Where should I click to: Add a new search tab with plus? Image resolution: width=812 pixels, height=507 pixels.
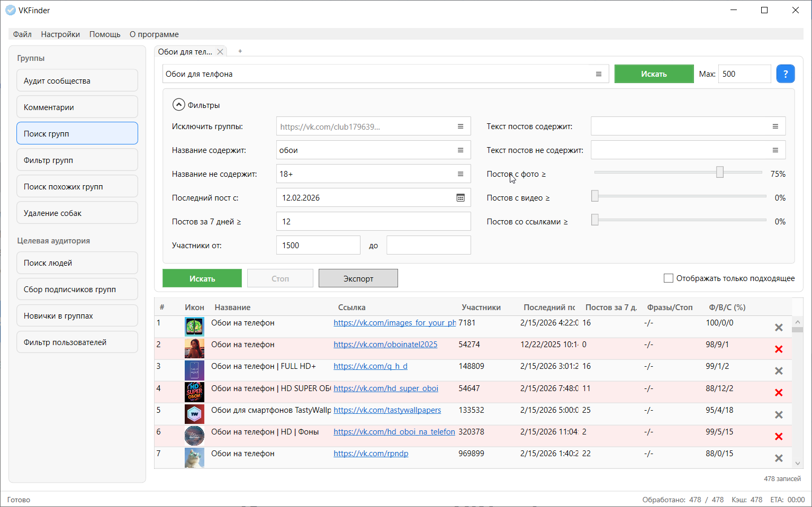pos(240,51)
